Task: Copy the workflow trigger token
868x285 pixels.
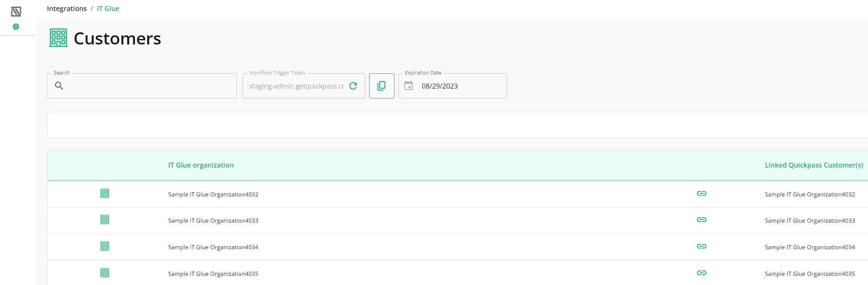Action: [382, 86]
